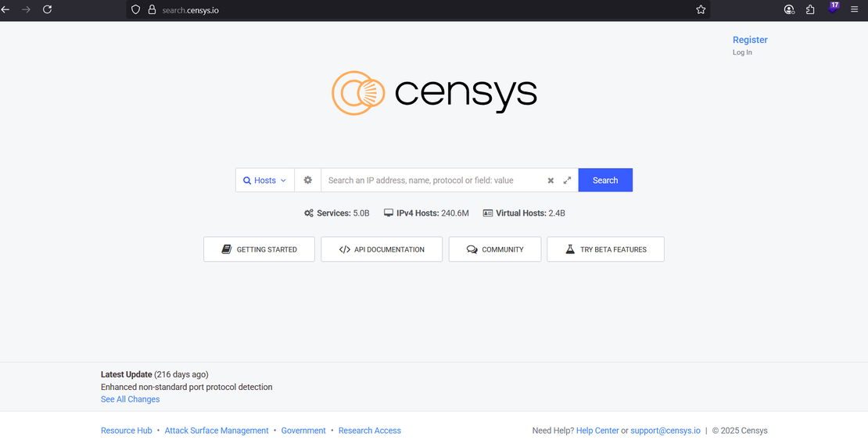
Task: Click Try Beta Features button
Action: pos(605,249)
